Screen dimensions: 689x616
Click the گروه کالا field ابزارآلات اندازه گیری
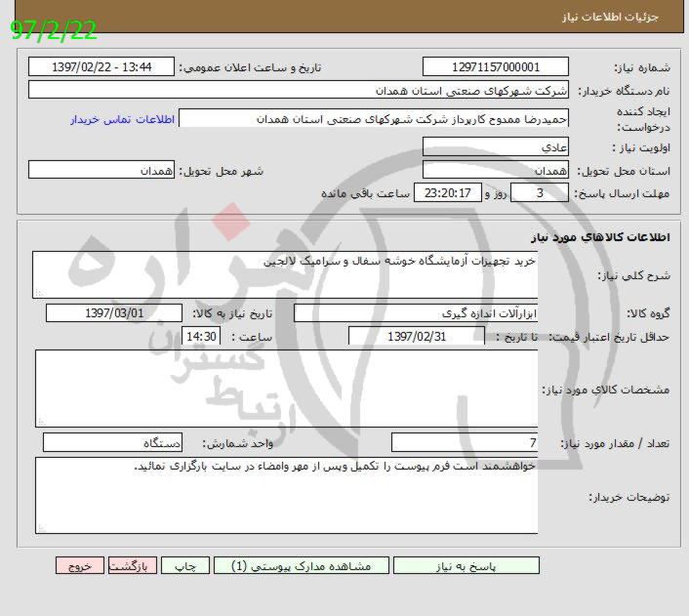coord(416,313)
